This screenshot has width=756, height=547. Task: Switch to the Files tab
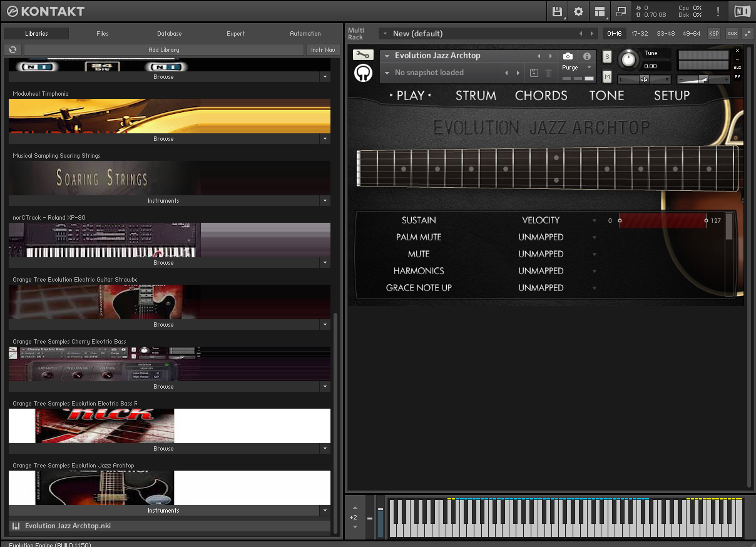(103, 34)
